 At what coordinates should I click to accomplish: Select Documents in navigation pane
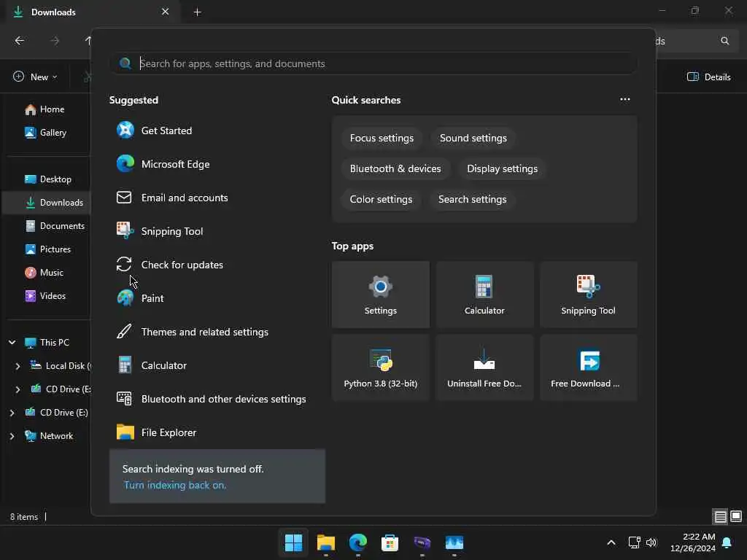click(x=55, y=226)
